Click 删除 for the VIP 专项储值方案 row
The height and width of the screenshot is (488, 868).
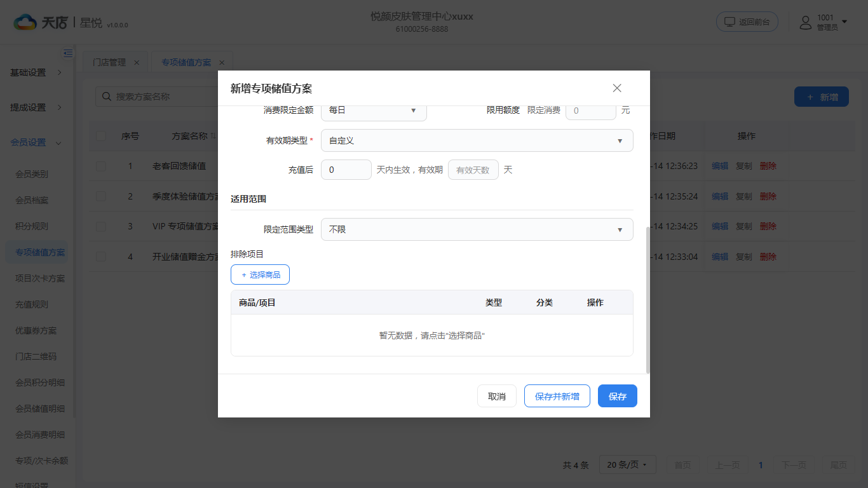tap(768, 226)
